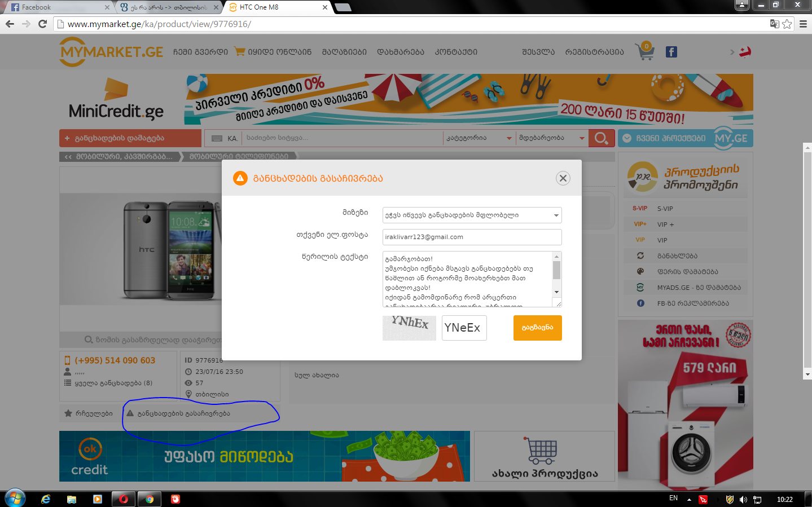Open the reason (მიზეზი) dropdown in the dialog
The width and height of the screenshot is (812, 507).
click(x=472, y=215)
